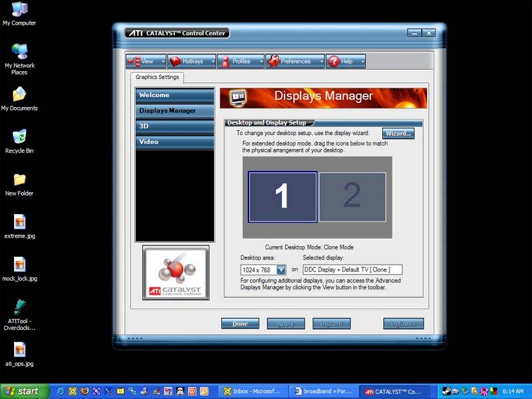Select the ati_ops.jpg file icon
The width and height of the screenshot is (532, 399).
pyautogui.click(x=19, y=354)
